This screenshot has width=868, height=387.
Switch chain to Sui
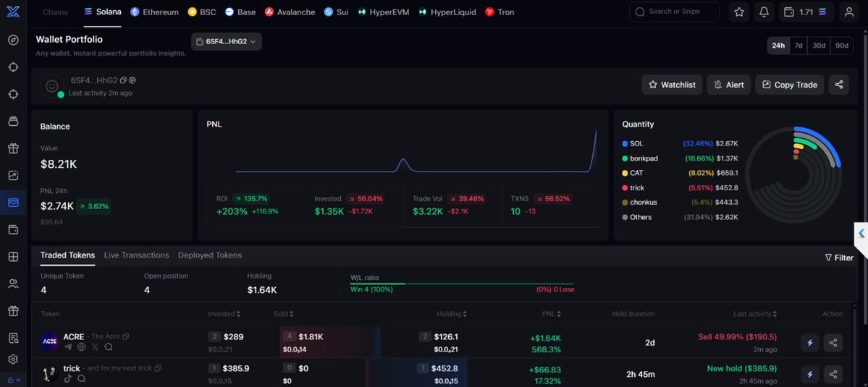pos(336,12)
